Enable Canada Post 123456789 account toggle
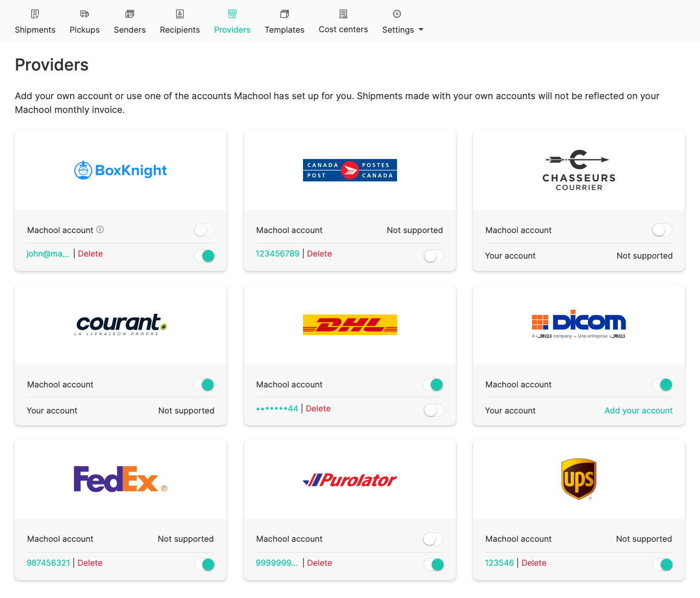Screen dimensions: 700x598 click(x=433, y=256)
